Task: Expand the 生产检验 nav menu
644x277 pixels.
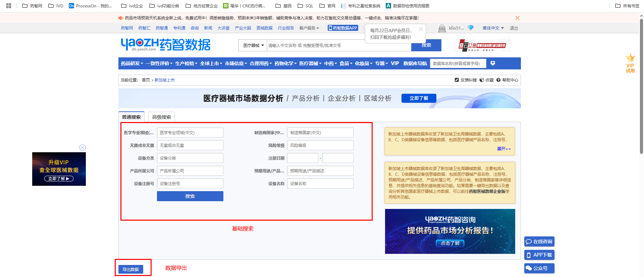Action: (x=186, y=63)
